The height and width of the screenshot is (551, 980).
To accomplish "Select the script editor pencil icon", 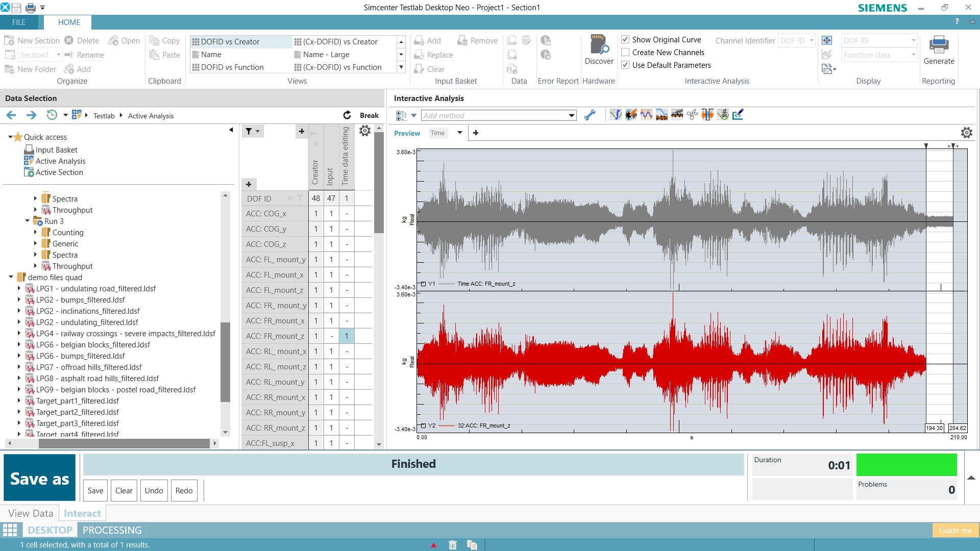I will point(738,115).
